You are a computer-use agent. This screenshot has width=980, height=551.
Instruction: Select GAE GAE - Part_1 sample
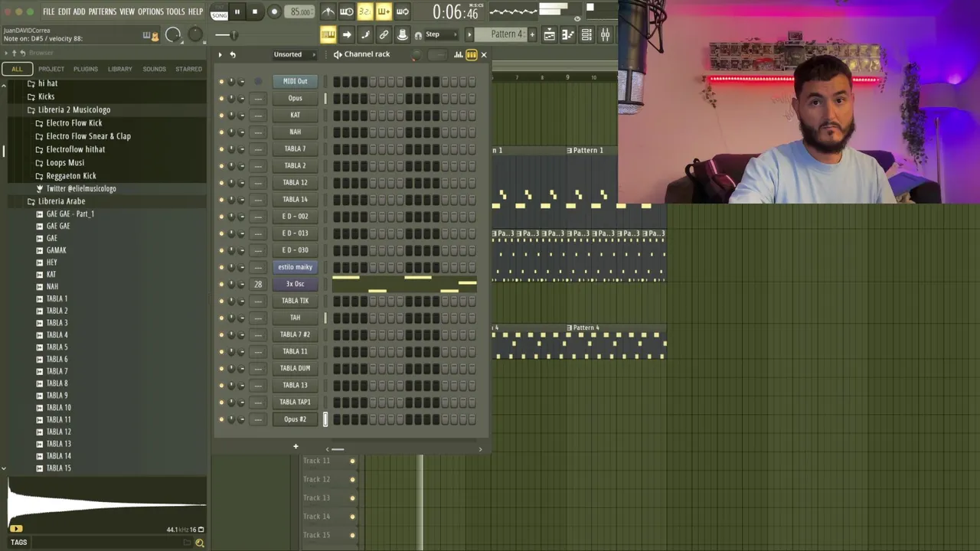(70, 214)
